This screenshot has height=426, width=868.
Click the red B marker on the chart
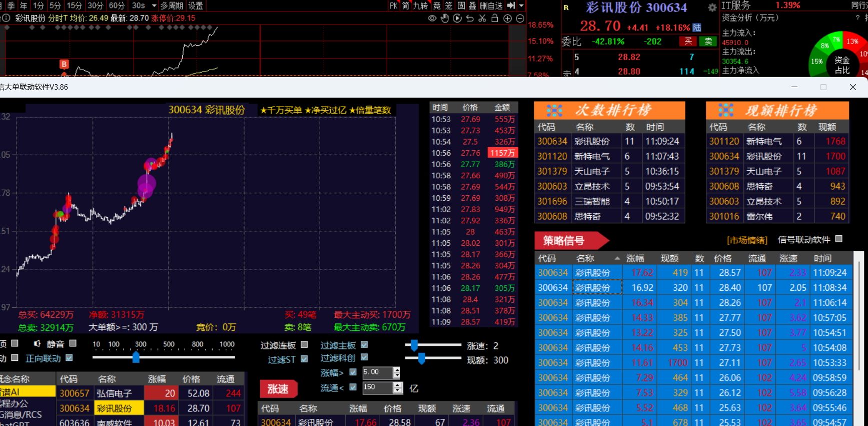(x=64, y=64)
